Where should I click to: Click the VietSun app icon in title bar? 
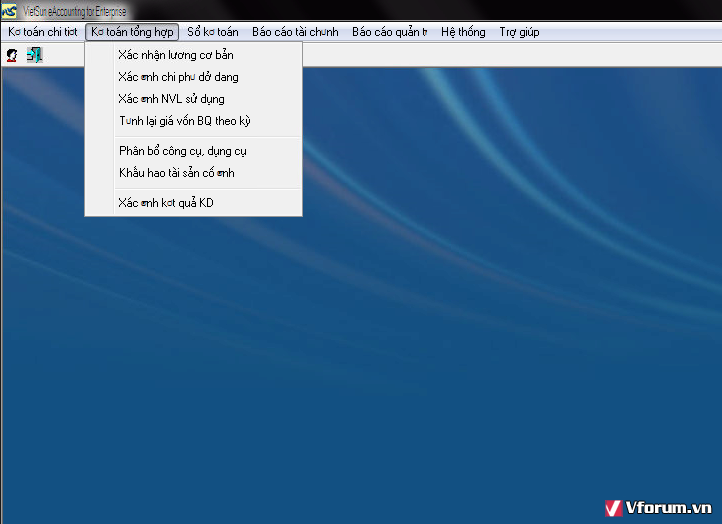[x=8, y=10]
